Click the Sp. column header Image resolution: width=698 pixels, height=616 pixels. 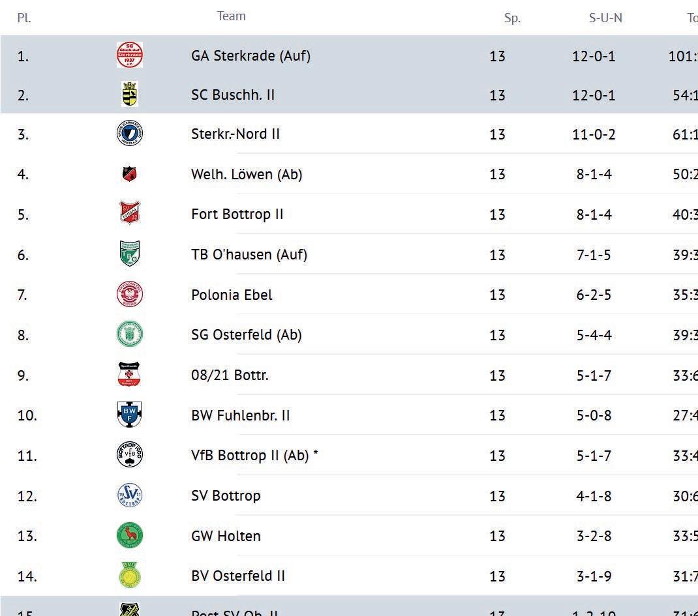click(512, 18)
